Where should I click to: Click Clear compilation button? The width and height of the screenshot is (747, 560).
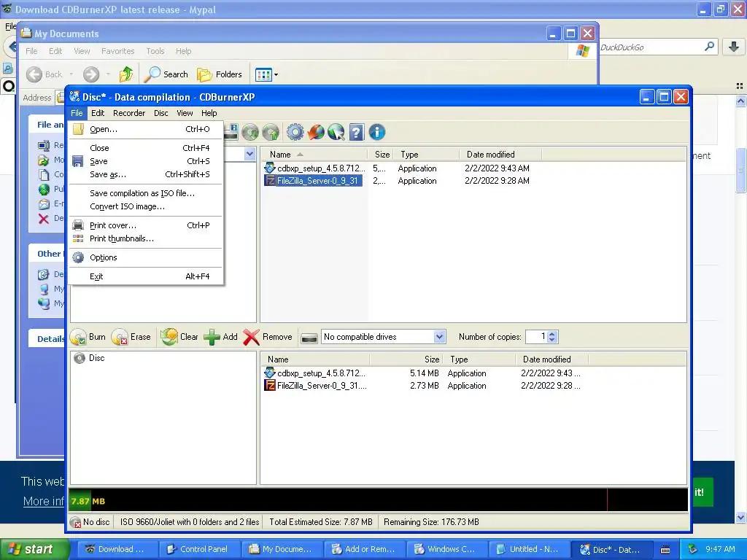tap(179, 337)
